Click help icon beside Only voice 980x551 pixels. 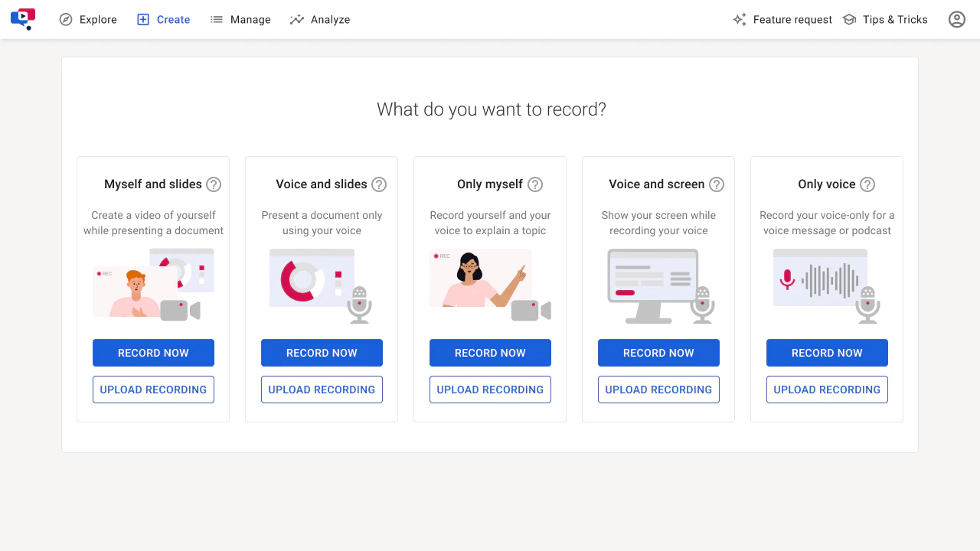tap(867, 184)
